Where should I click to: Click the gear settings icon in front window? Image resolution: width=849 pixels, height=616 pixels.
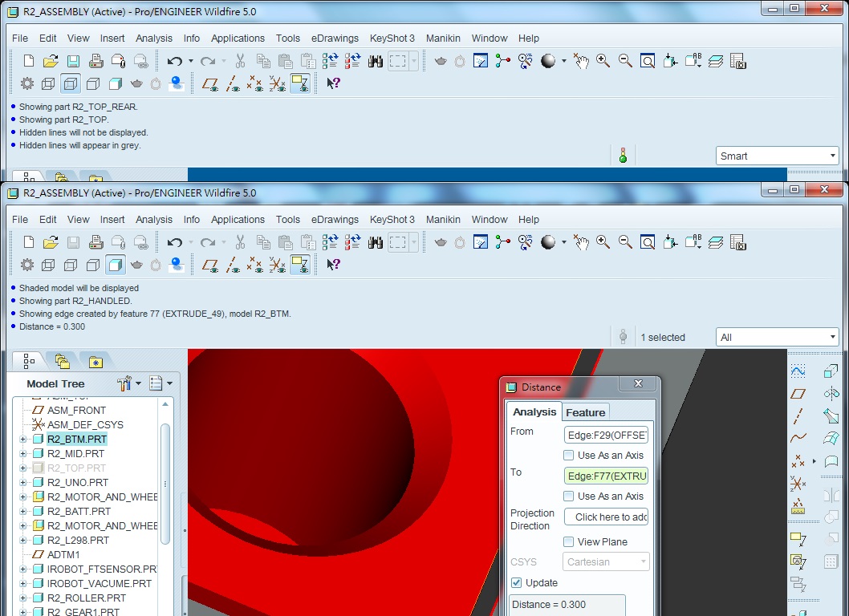tap(27, 265)
